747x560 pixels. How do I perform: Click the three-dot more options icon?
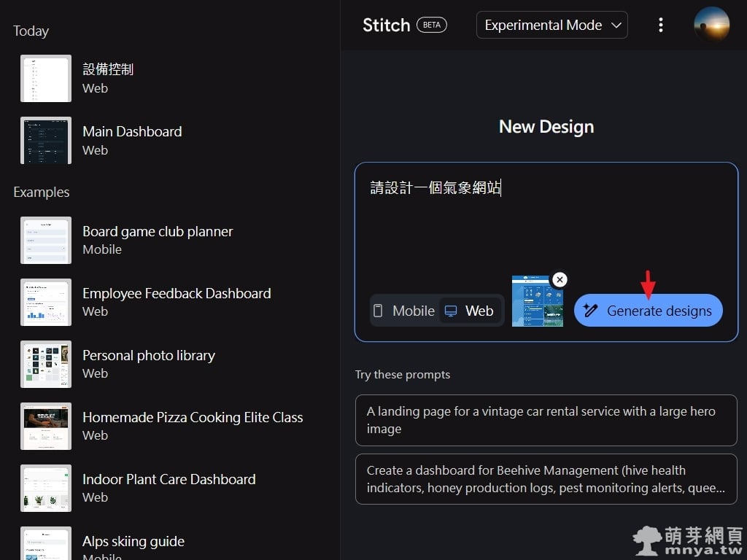point(660,25)
